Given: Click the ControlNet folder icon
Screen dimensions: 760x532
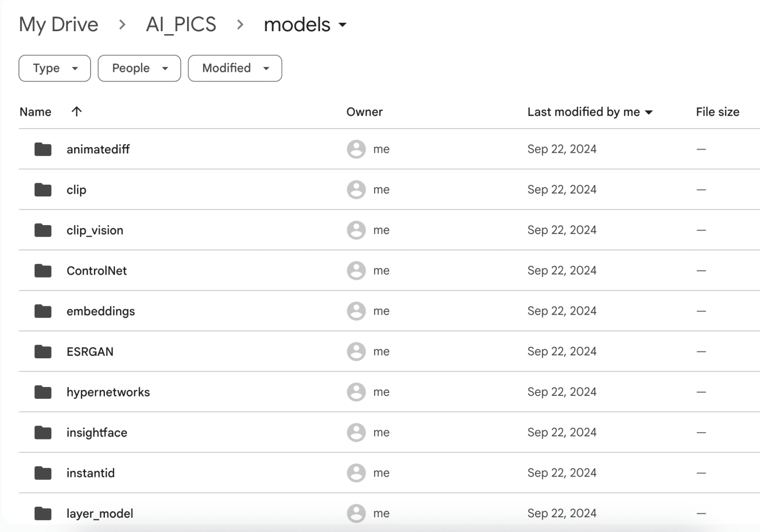Looking at the screenshot, I should [43, 271].
